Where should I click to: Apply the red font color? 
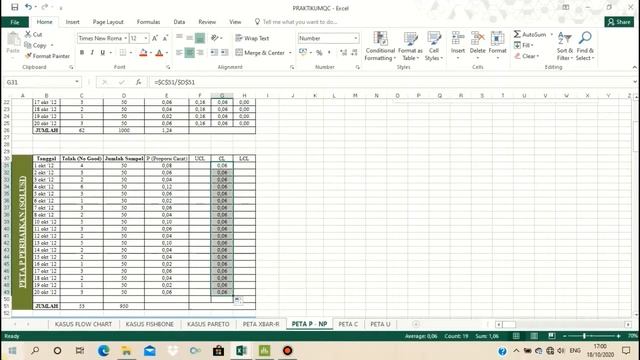pyautogui.click(x=159, y=53)
